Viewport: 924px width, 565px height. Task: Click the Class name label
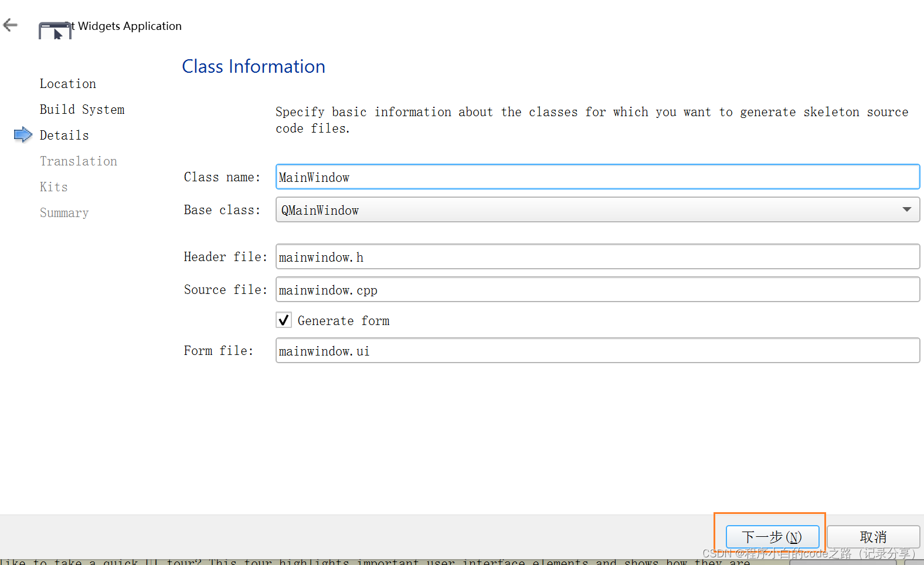point(222,177)
